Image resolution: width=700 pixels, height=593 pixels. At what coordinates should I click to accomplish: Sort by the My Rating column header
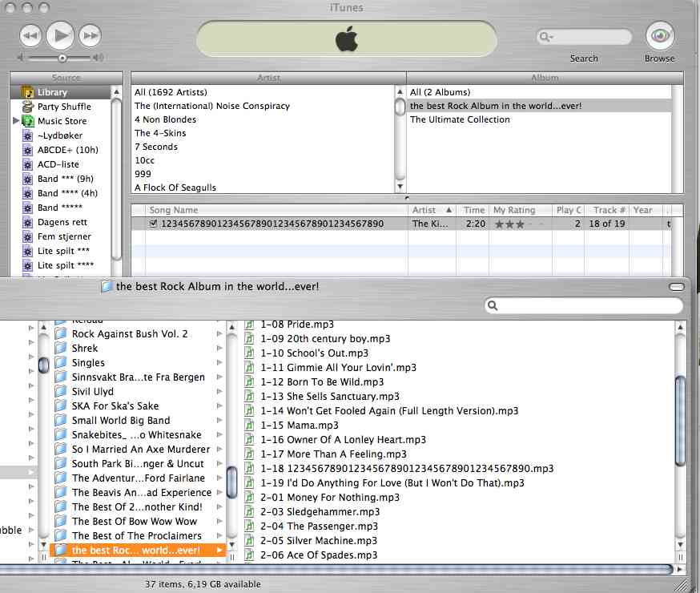click(521, 210)
